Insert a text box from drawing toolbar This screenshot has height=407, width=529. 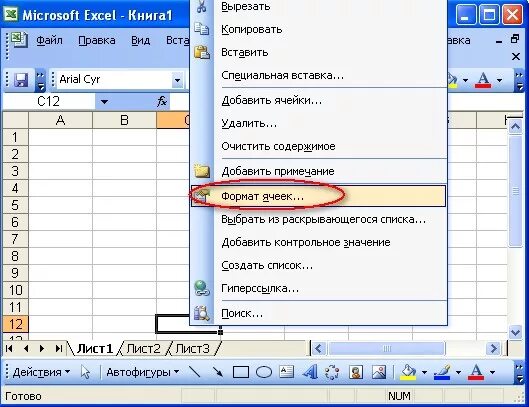[x=286, y=372]
